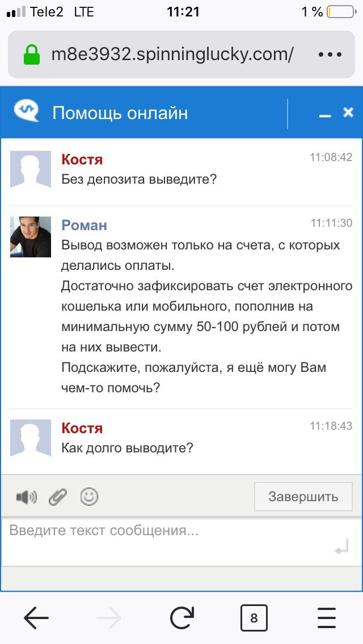Image resolution: width=363 pixels, height=644 pixels.
Task: Open the emoji smiley picker
Action: (89, 497)
